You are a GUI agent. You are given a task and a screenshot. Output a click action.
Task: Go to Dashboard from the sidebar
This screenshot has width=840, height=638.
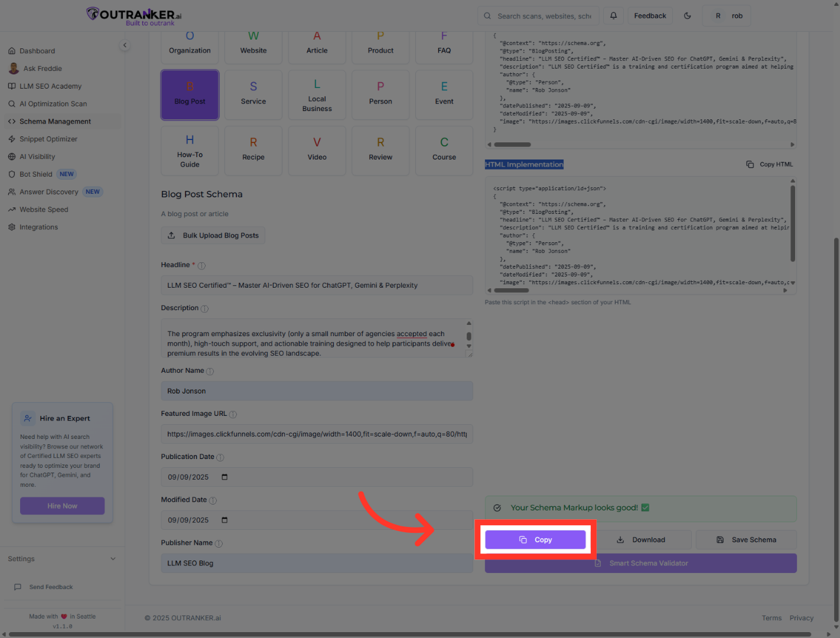coord(63,51)
